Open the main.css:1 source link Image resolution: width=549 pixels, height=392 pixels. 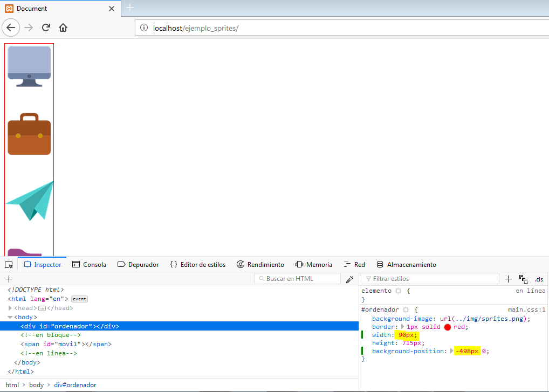[x=526, y=310]
